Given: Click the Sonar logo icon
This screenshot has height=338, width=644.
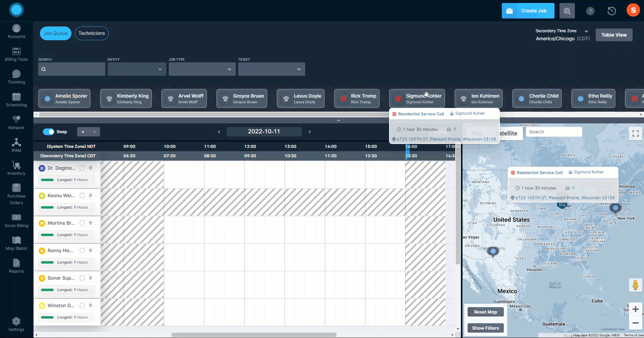Looking at the screenshot, I should (16, 10).
